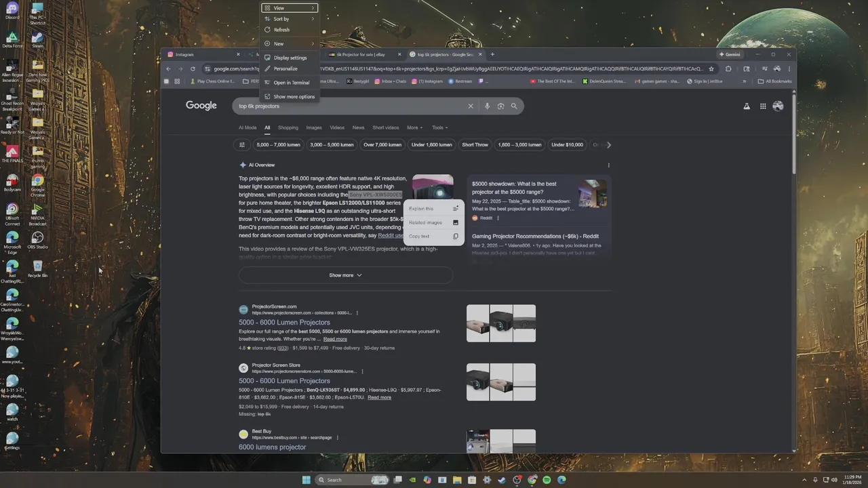
Task: Choose Refresh in the context menu
Action: 290,30
